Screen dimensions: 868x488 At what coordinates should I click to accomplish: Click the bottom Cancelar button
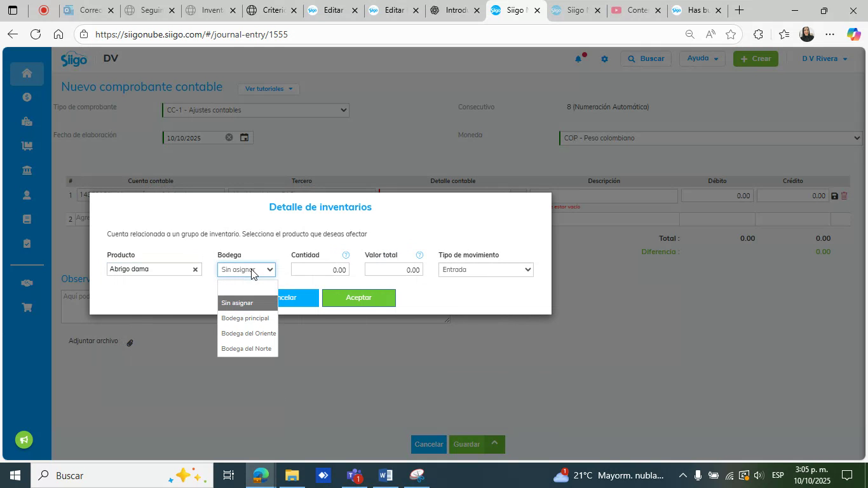pos(429,444)
